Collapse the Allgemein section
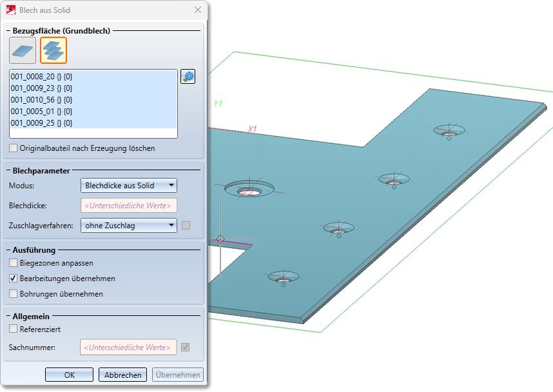 (x=8, y=317)
